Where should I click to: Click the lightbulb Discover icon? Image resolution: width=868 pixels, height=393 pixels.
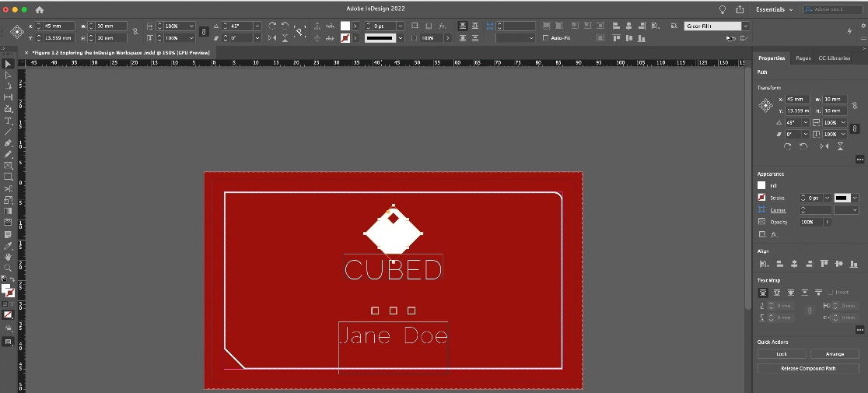click(x=723, y=10)
